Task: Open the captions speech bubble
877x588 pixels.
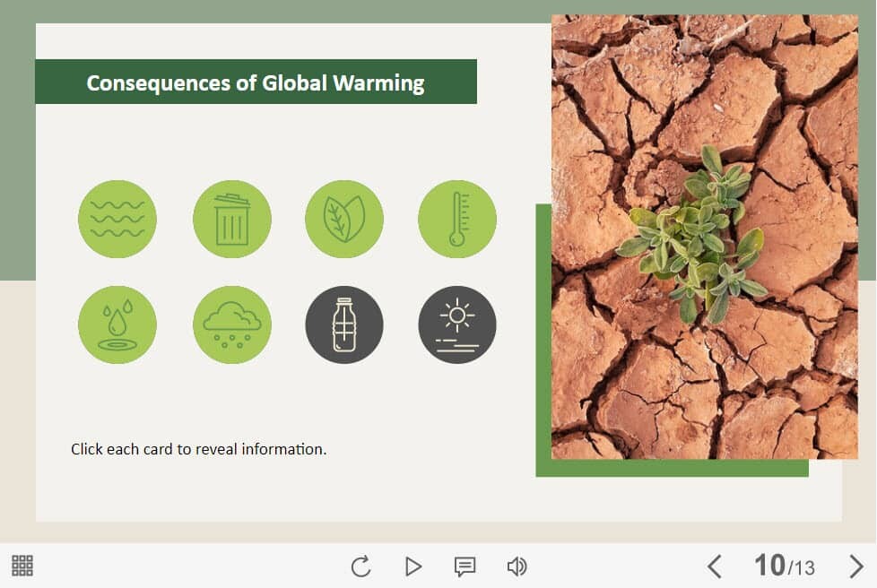Action: pyautogui.click(x=465, y=566)
